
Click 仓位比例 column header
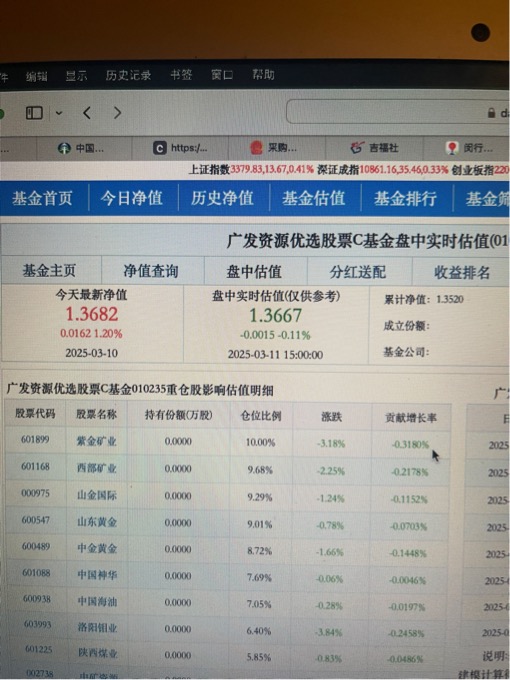click(x=261, y=416)
